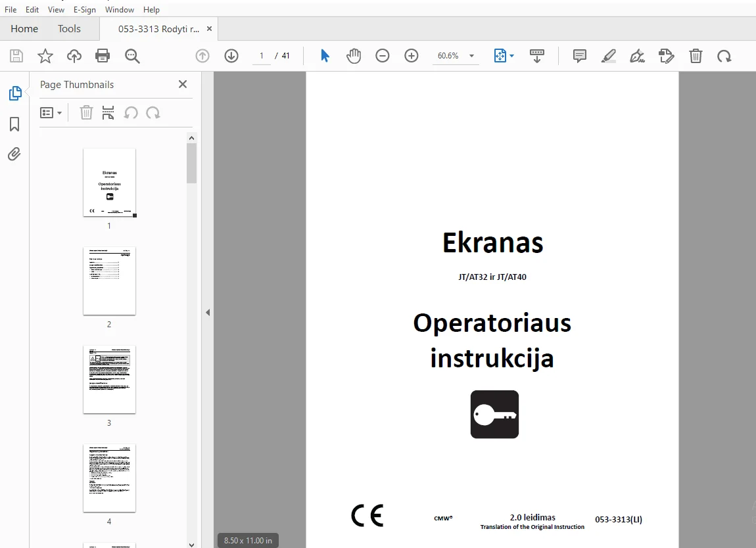The image size is (756, 548).
Task: Select the highlighter text tool
Action: (609, 56)
